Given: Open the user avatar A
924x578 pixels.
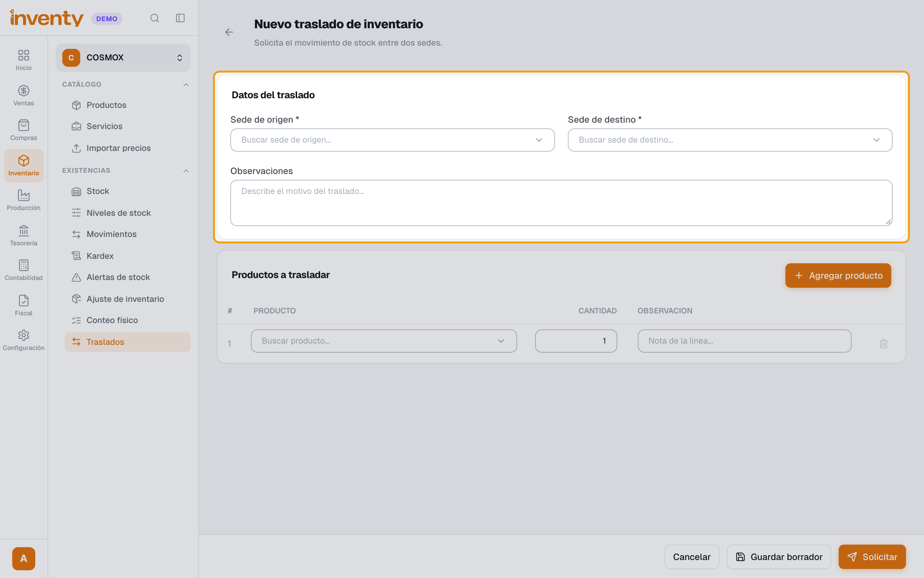Looking at the screenshot, I should (24, 558).
